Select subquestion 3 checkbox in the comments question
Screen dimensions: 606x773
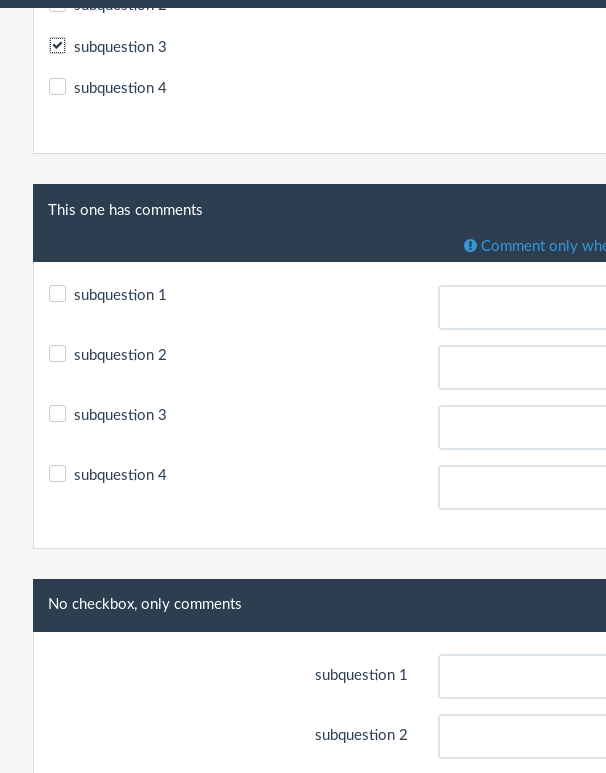pos(58,414)
